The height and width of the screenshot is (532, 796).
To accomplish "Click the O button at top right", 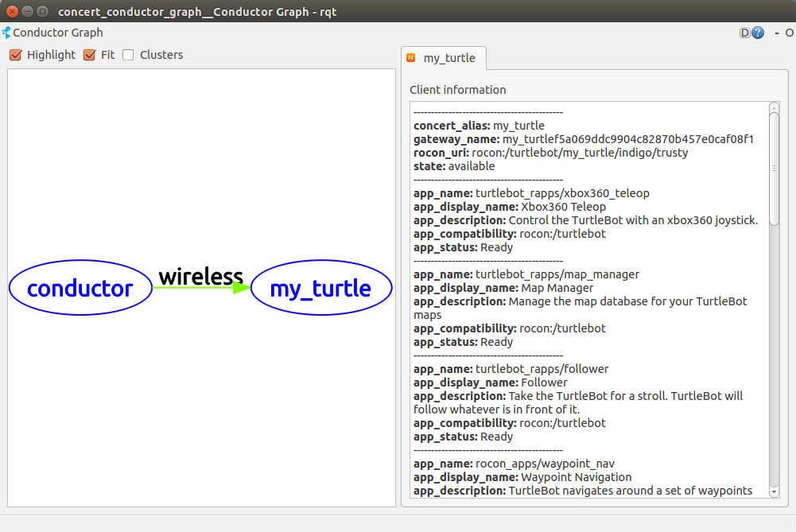I will 790,33.
